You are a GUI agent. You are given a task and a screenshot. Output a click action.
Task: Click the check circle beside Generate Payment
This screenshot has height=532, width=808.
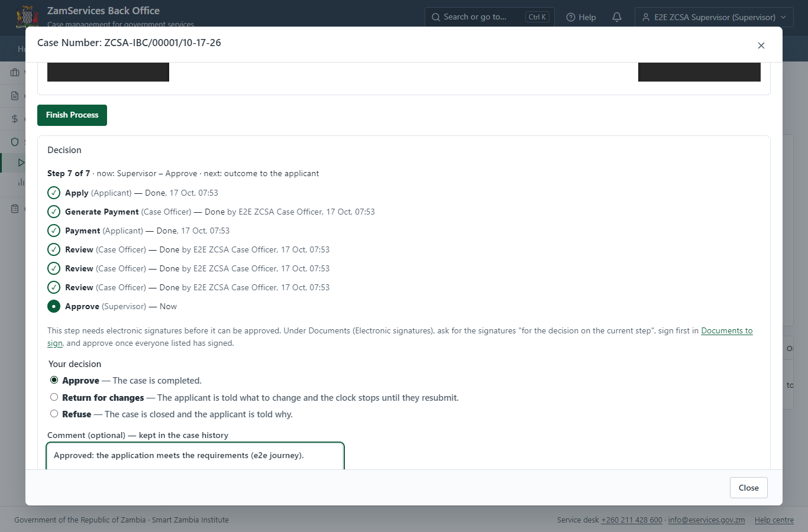[x=54, y=212]
